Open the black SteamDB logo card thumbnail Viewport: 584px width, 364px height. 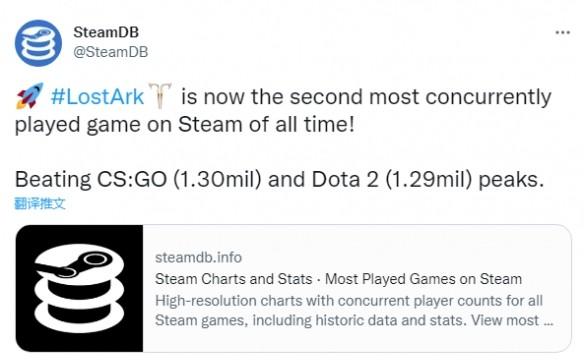point(79,288)
